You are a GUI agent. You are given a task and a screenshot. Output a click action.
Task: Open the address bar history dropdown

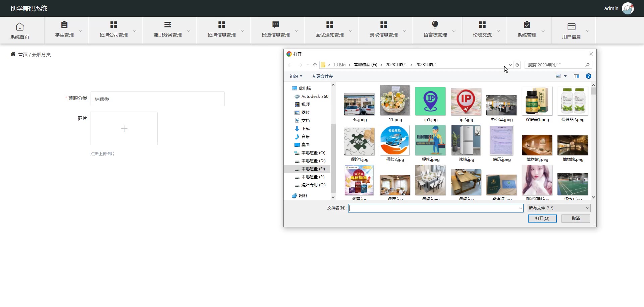(511, 65)
